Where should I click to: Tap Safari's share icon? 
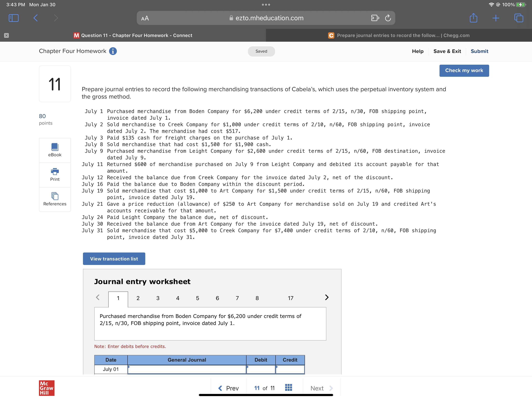[473, 18]
